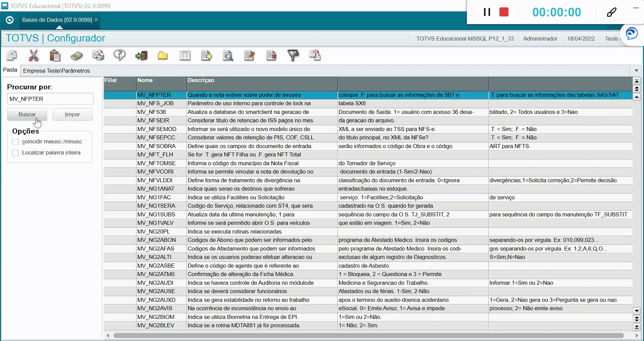The image size is (644, 341).
Task: Open the calculator toolbar icon
Action: tap(76, 55)
